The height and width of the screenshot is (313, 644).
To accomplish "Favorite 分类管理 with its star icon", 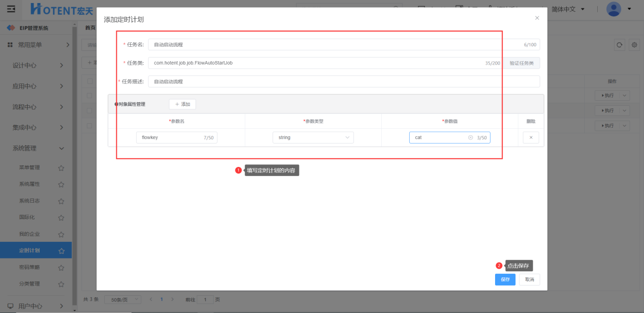I will point(61,284).
